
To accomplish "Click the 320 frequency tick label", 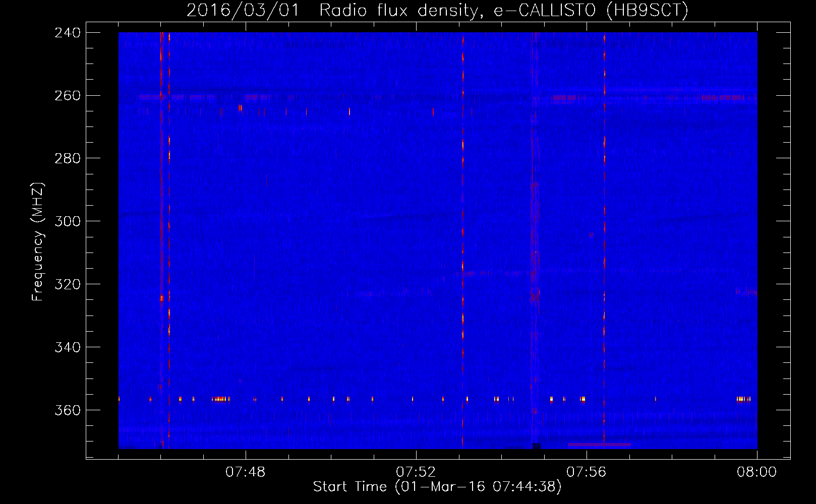I will pos(68,285).
